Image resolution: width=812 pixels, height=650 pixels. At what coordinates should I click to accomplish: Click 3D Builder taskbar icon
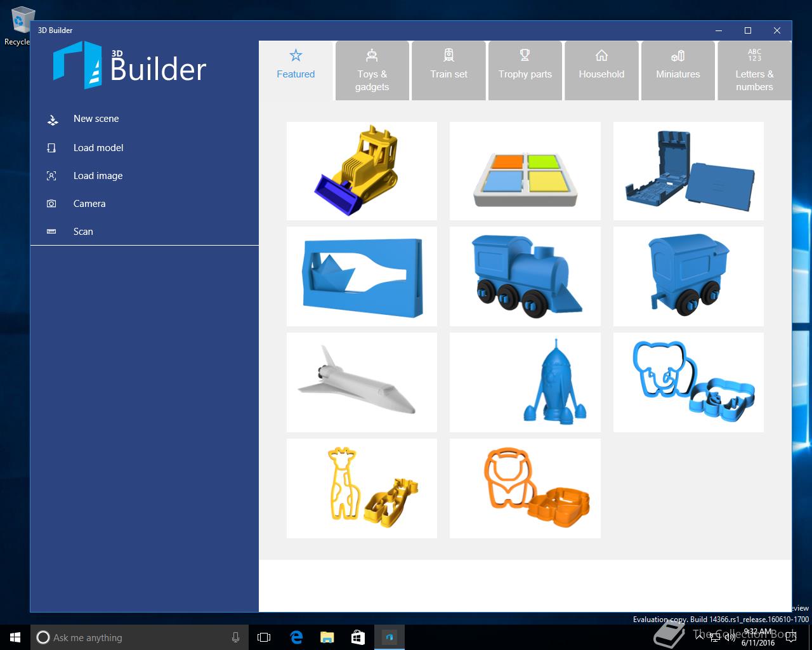click(390, 637)
